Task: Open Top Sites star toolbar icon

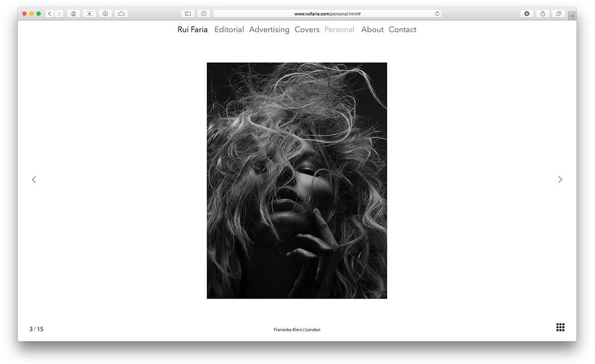Action: click(x=89, y=14)
